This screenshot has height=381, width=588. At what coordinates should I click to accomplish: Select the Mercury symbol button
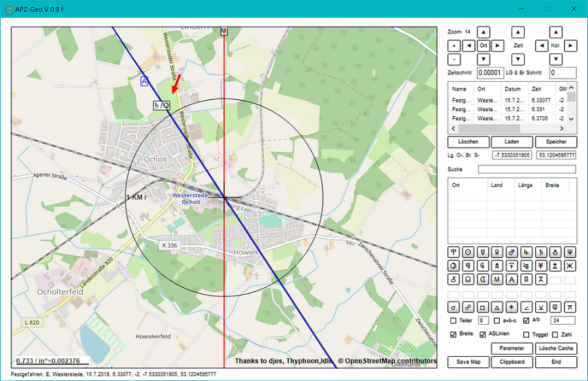click(x=483, y=252)
